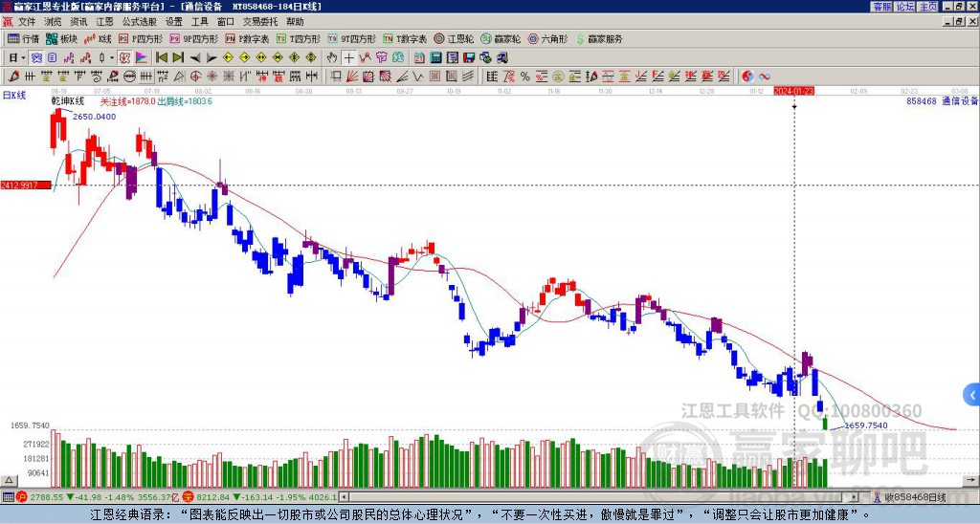Screen dimensions: 980x524
Task: Toggle the crosshair cursor tool
Action: tap(348, 57)
